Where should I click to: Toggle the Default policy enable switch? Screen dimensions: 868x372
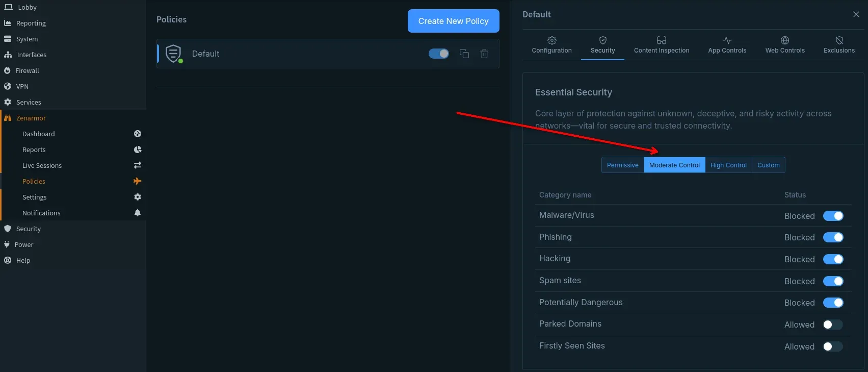pos(439,54)
